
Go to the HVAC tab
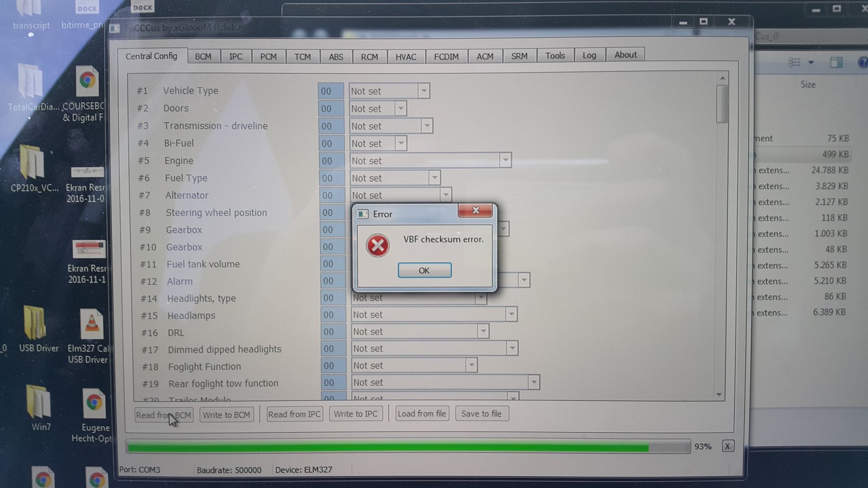click(x=406, y=56)
